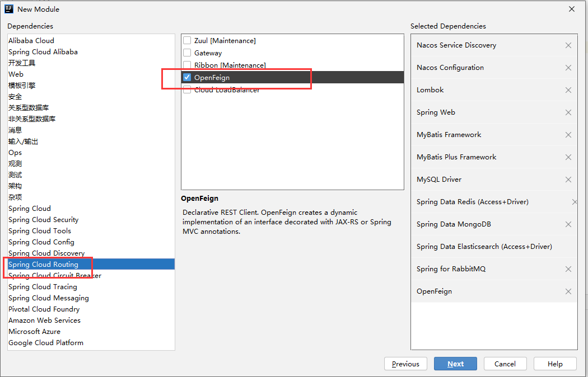
Task: Cancel the New Module wizard
Action: 505,364
